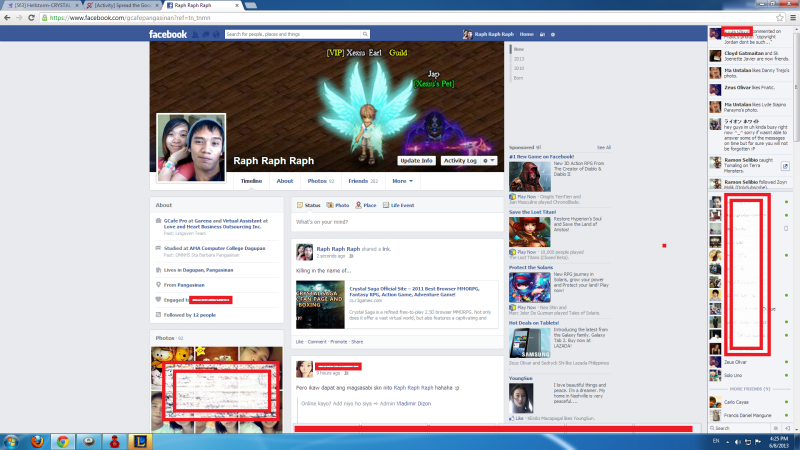This screenshot has height=450, width=800.
Task: Click the Activity Log button
Action: tap(460, 160)
